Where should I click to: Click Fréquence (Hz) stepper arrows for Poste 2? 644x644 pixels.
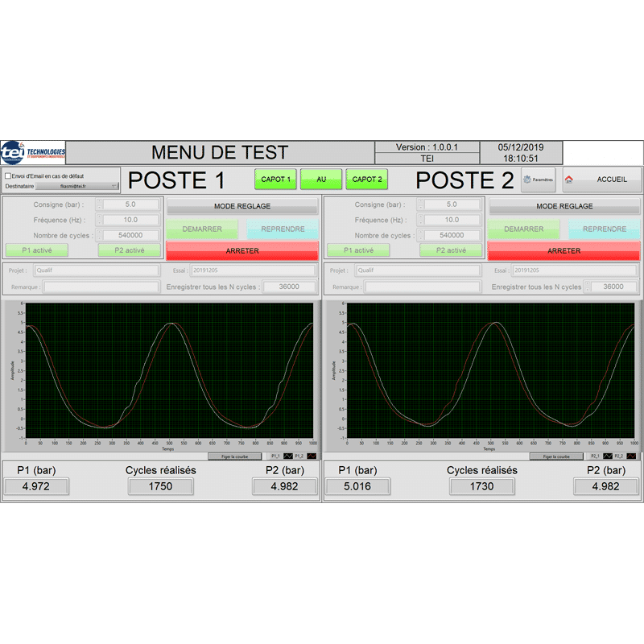point(420,220)
